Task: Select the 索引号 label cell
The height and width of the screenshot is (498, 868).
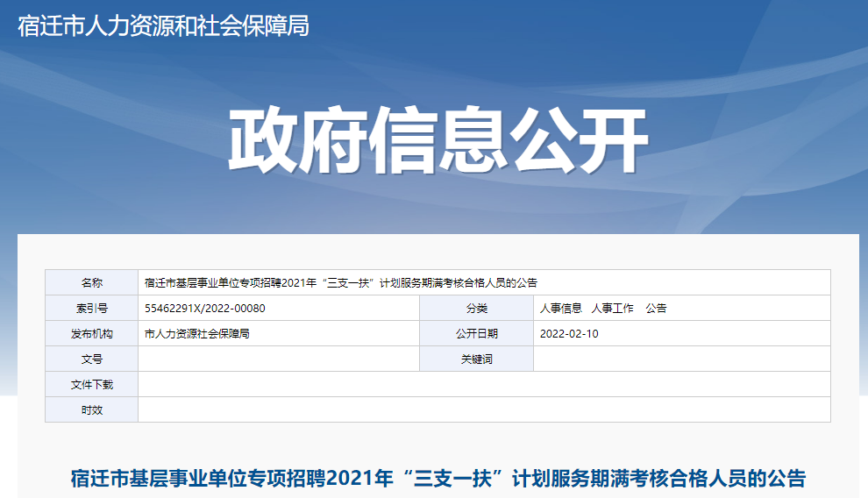Action: (x=92, y=309)
